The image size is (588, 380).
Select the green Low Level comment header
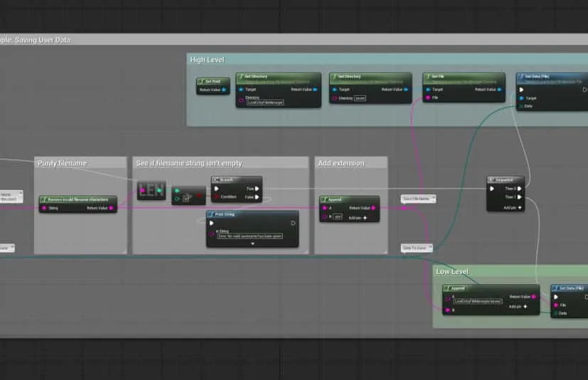tap(452, 272)
